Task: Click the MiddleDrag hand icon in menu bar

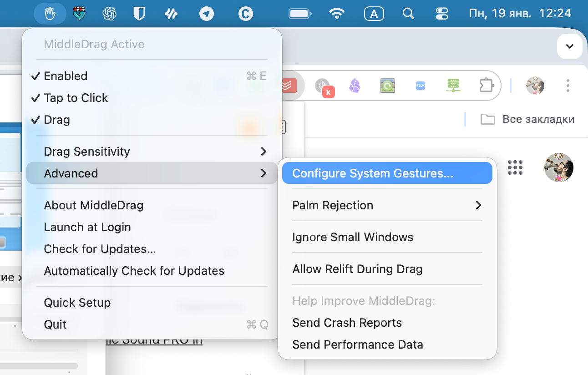Action: point(50,14)
